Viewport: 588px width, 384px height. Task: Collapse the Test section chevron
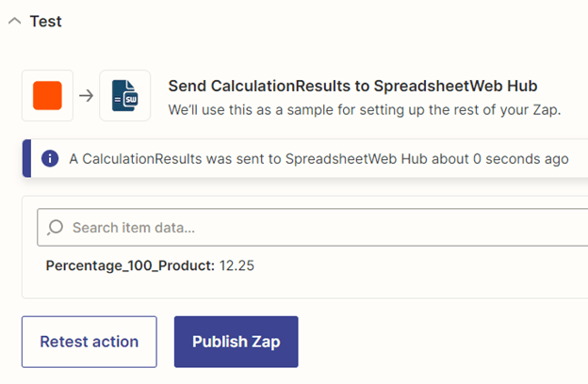tap(15, 22)
